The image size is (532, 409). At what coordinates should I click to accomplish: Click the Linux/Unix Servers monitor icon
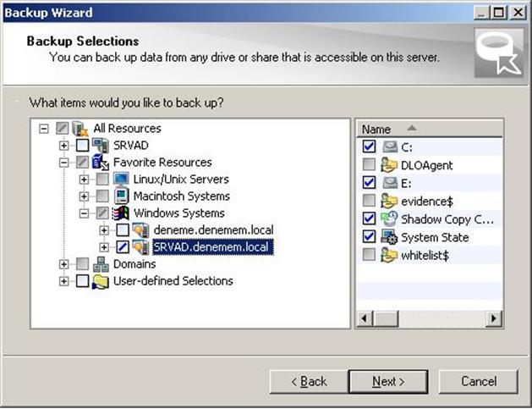pyautogui.click(x=121, y=179)
